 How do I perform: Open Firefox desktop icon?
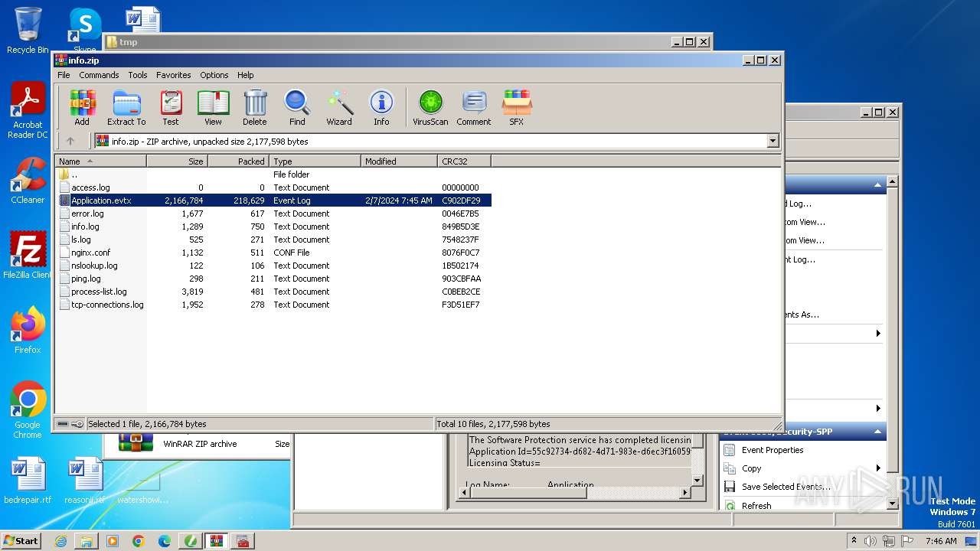pyautogui.click(x=28, y=331)
